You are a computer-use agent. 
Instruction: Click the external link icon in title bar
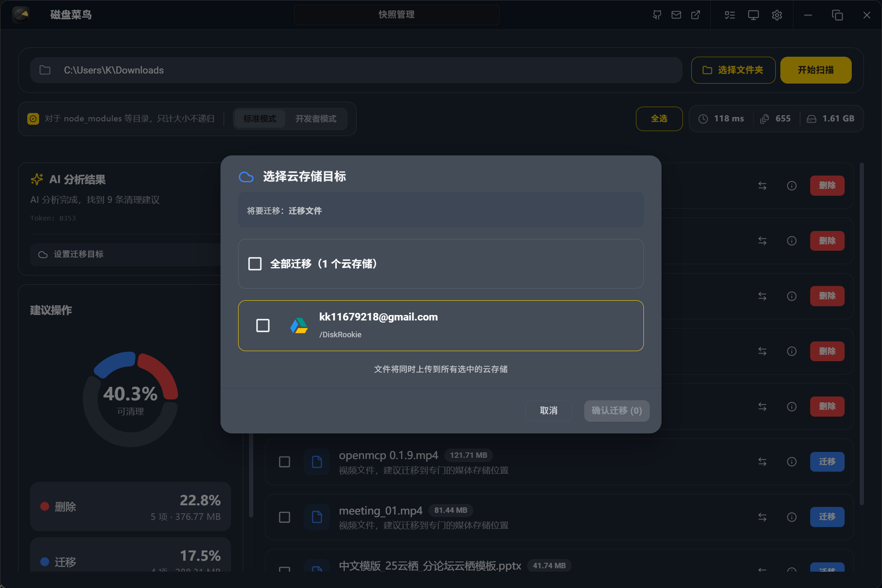(x=696, y=15)
